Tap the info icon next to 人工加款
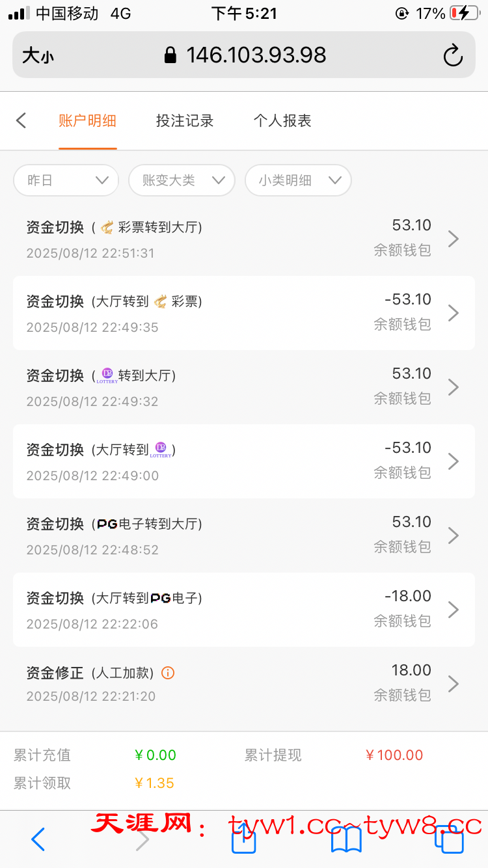The width and height of the screenshot is (488, 868). 168,673
